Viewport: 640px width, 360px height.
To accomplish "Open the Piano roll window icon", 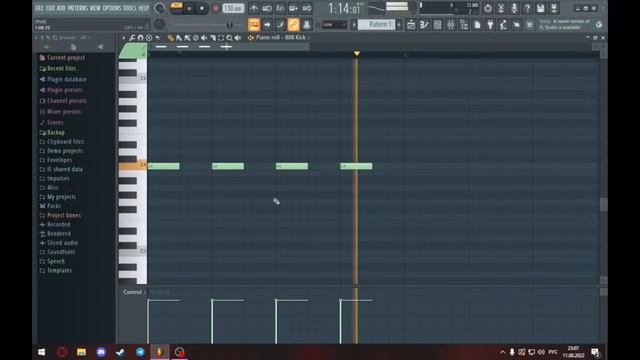I will point(424,24).
